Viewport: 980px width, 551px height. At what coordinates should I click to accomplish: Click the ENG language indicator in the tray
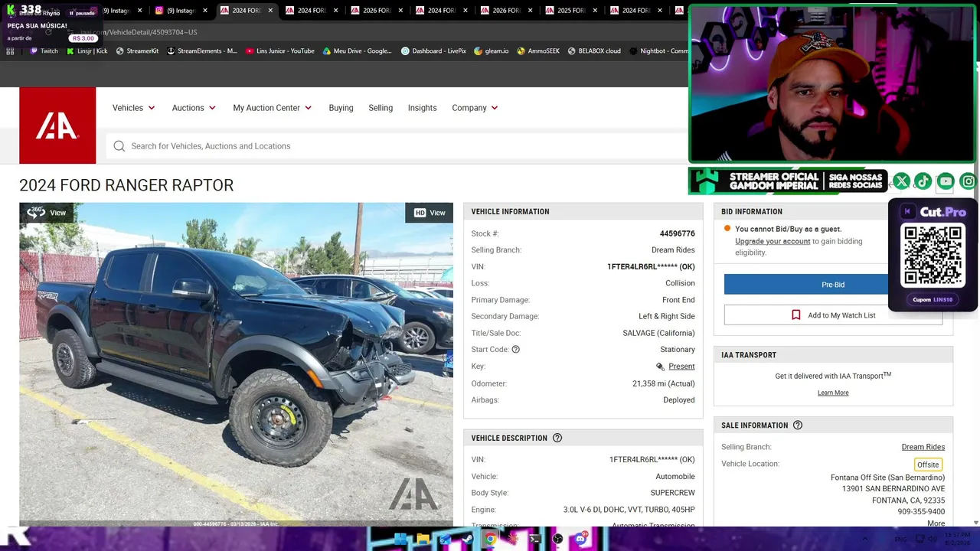click(901, 540)
